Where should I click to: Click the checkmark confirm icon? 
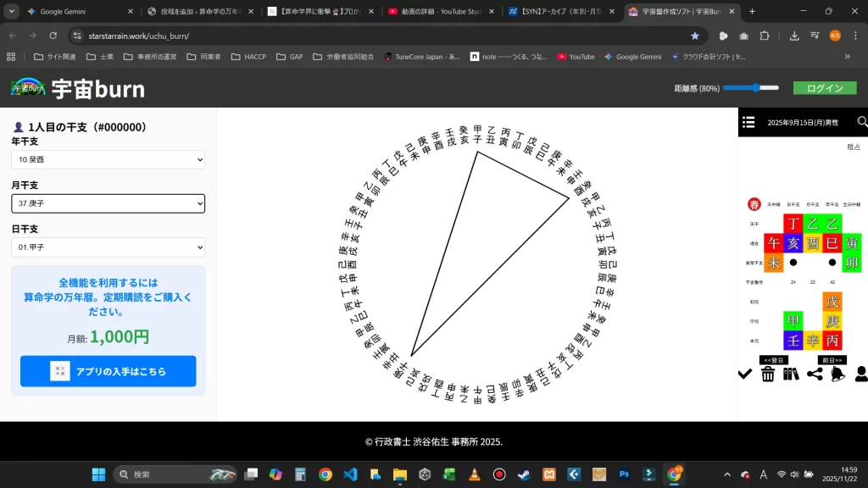pyautogui.click(x=745, y=374)
